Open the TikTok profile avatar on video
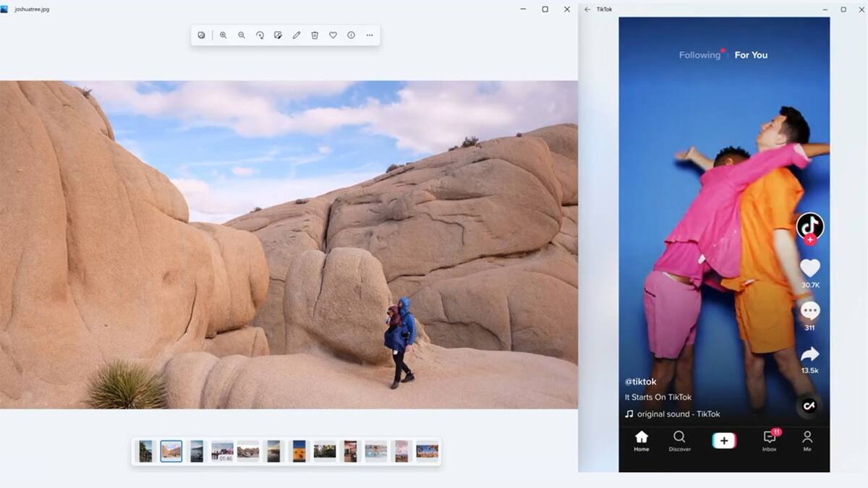This screenshot has width=868, height=488. (x=810, y=226)
